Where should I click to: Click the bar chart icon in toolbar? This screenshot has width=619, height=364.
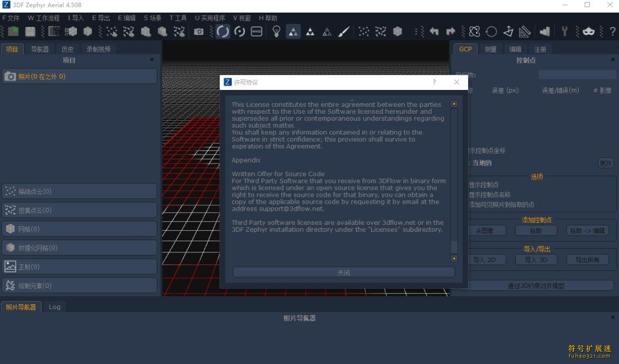pyautogui.click(x=545, y=32)
